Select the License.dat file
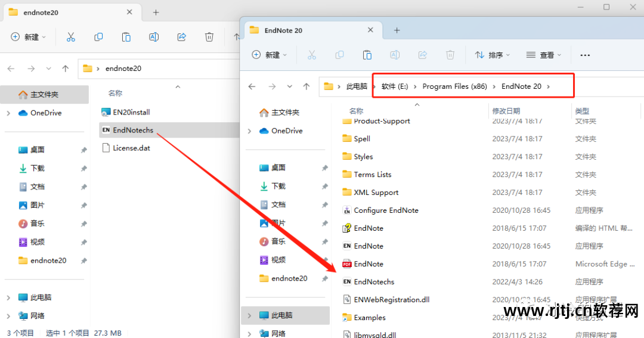This screenshot has width=644, height=338. click(x=131, y=148)
